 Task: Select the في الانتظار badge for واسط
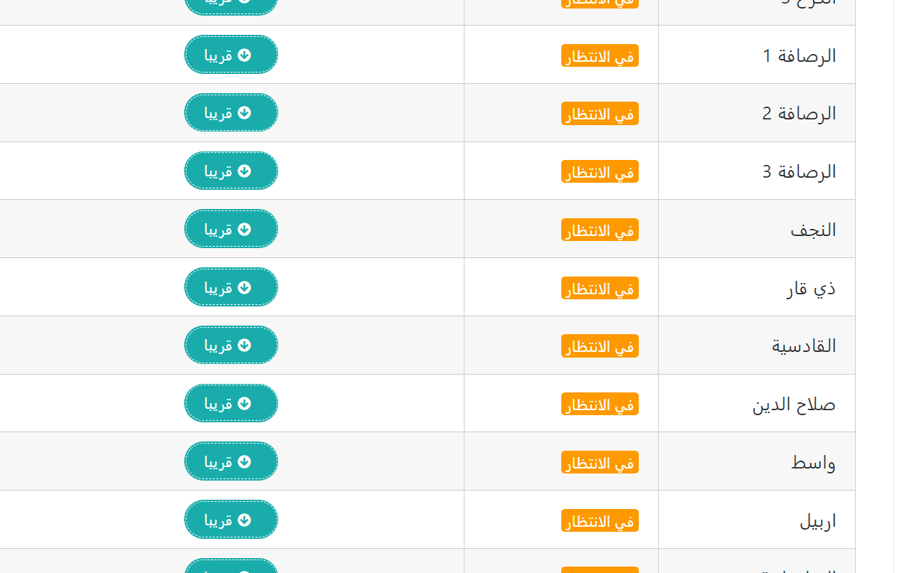click(x=600, y=462)
